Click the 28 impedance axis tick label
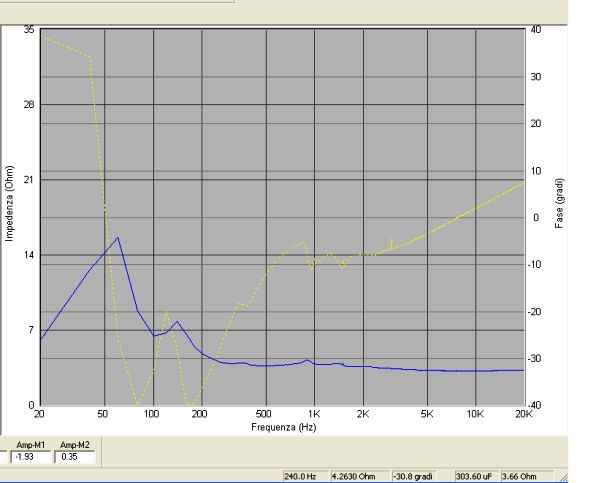 [29, 104]
